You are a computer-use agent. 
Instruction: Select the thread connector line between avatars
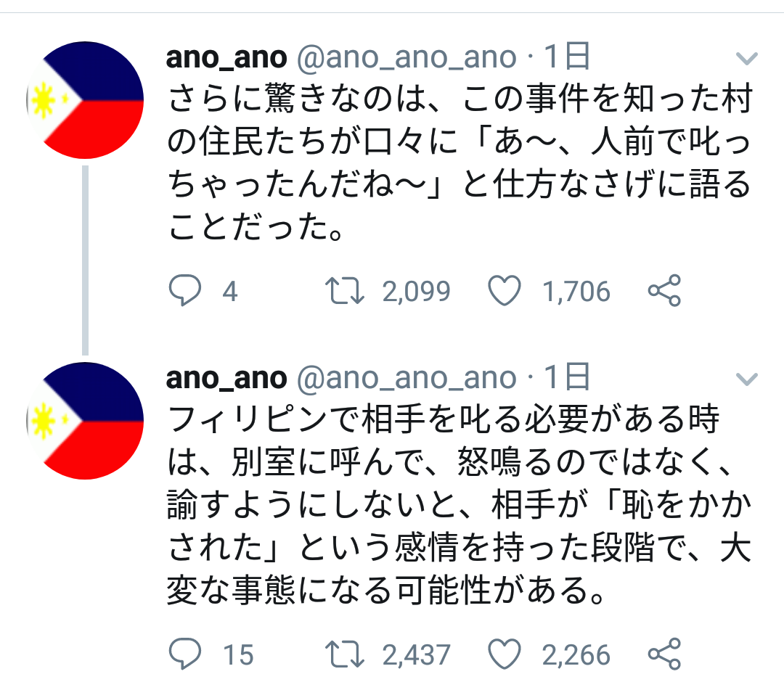pos(85,260)
